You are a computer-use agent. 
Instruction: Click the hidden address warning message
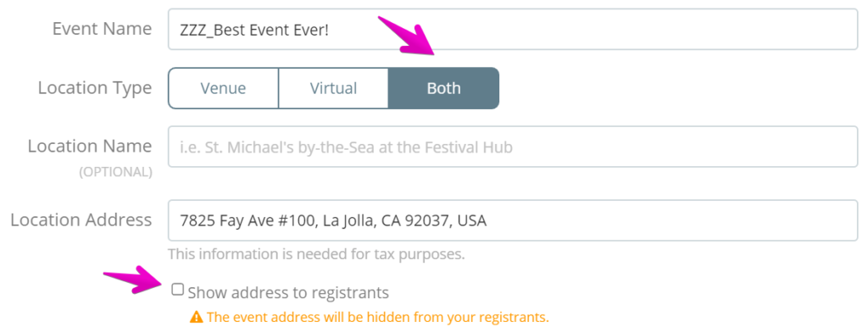point(377,318)
